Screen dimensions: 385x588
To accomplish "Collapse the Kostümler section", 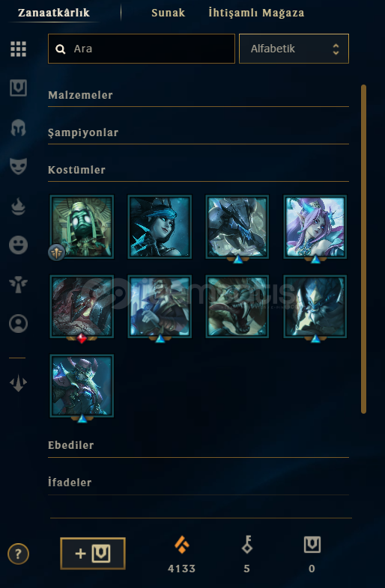I will [x=198, y=171].
